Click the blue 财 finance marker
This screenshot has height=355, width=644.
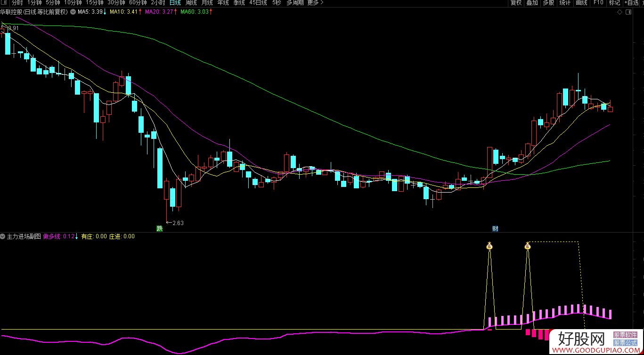(x=495, y=229)
